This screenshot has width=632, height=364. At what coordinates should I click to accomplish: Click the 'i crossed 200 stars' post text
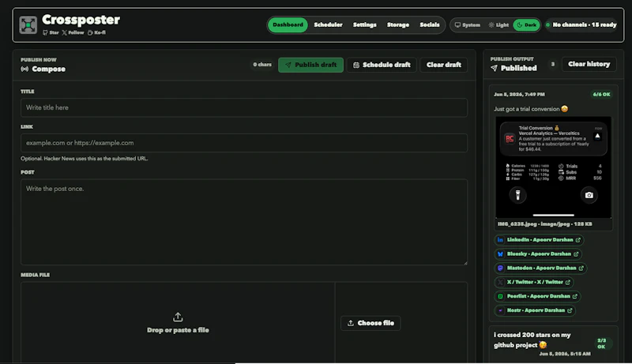coord(532,340)
